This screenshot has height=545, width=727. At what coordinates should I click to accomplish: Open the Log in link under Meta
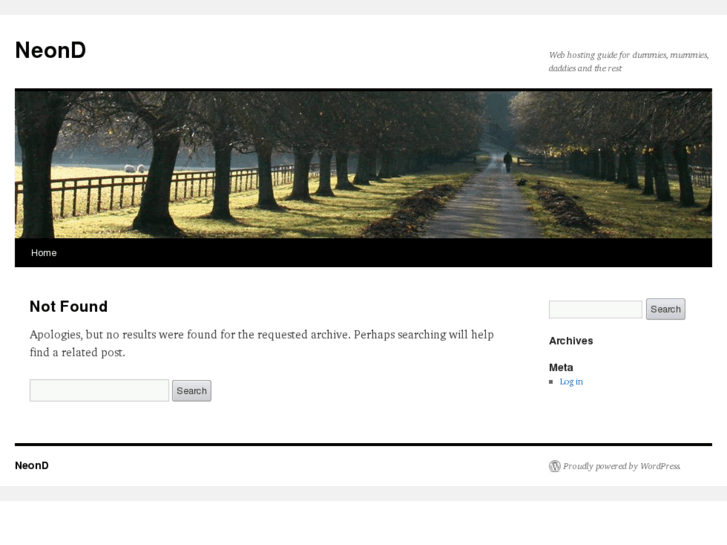pyautogui.click(x=571, y=382)
